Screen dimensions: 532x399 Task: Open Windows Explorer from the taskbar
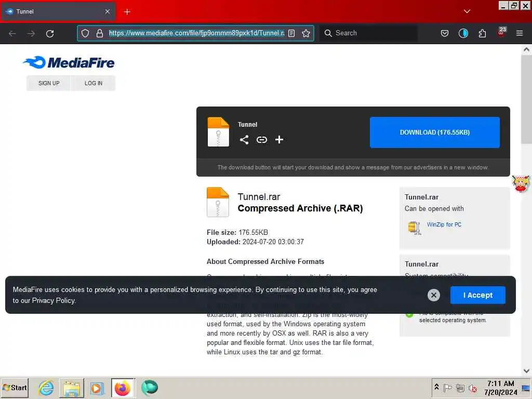tap(72, 388)
